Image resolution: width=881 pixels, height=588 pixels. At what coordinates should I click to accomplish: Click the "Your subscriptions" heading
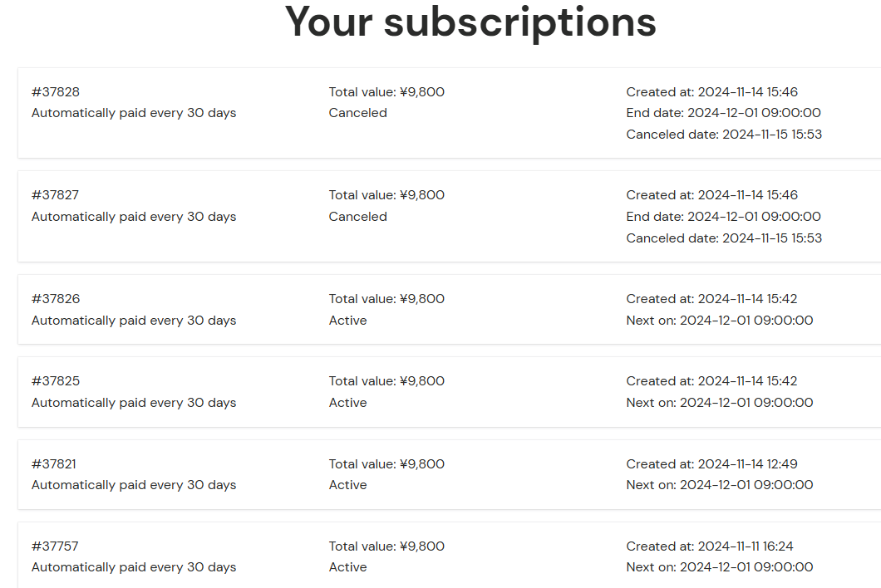click(470, 22)
